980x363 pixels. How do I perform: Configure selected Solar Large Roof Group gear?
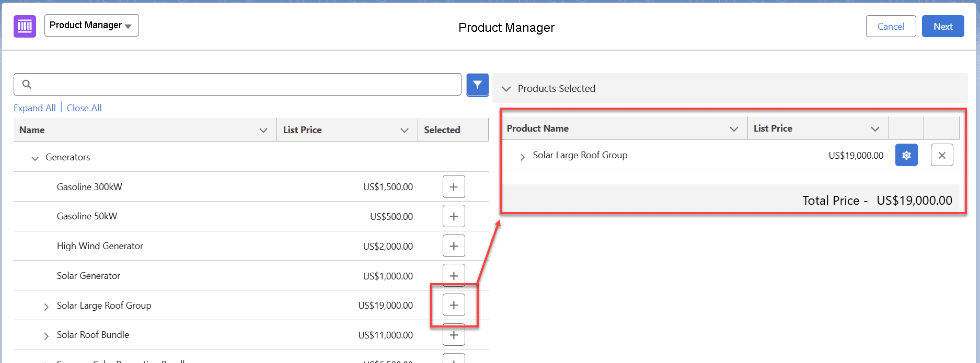tap(906, 155)
